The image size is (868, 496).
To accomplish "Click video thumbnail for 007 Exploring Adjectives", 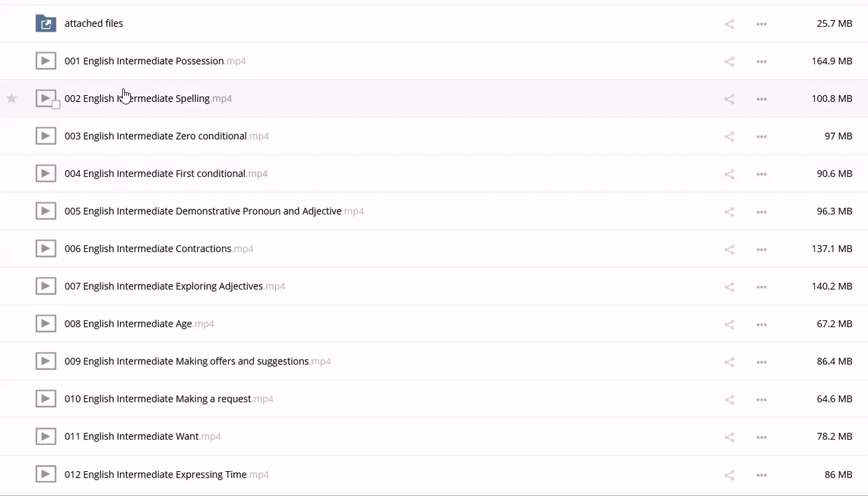I will 46,286.
